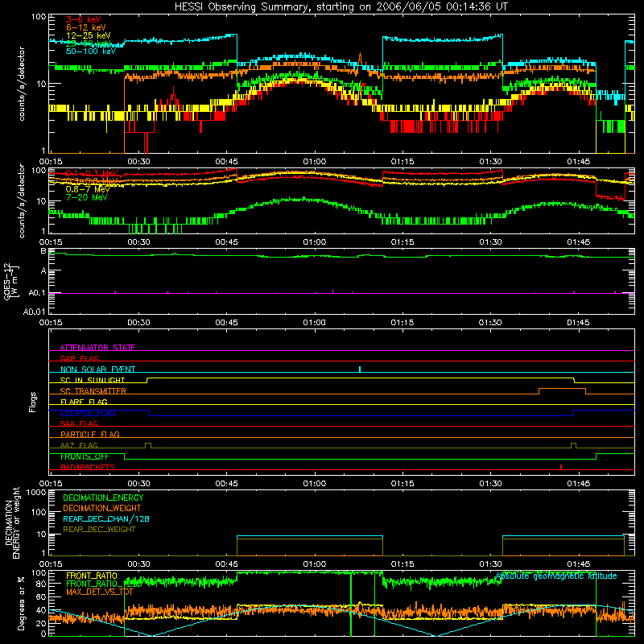Click the 00:45 label below GOES-12 panel
644x644 pixels.
pyautogui.click(x=227, y=323)
